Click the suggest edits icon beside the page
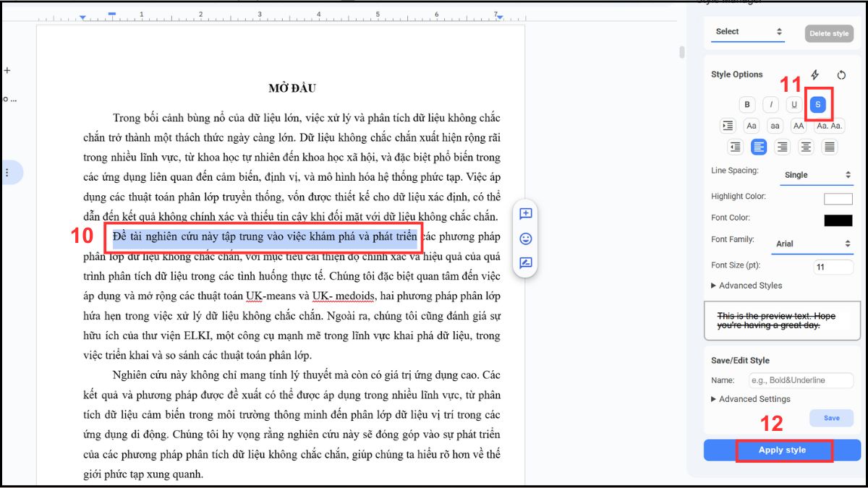The width and height of the screenshot is (868, 488). click(526, 263)
